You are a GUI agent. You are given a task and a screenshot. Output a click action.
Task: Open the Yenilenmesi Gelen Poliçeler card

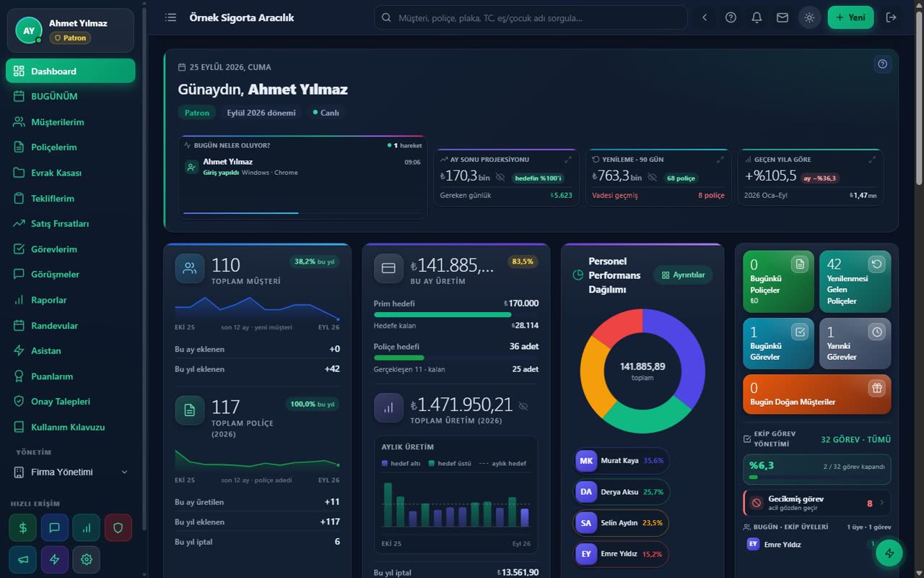coord(855,282)
